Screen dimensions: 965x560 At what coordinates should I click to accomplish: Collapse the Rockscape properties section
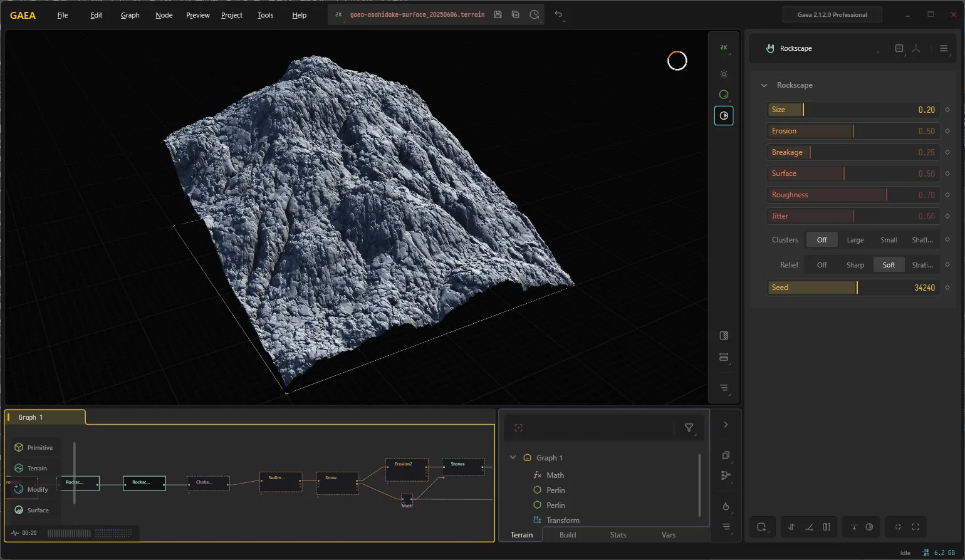click(x=764, y=85)
